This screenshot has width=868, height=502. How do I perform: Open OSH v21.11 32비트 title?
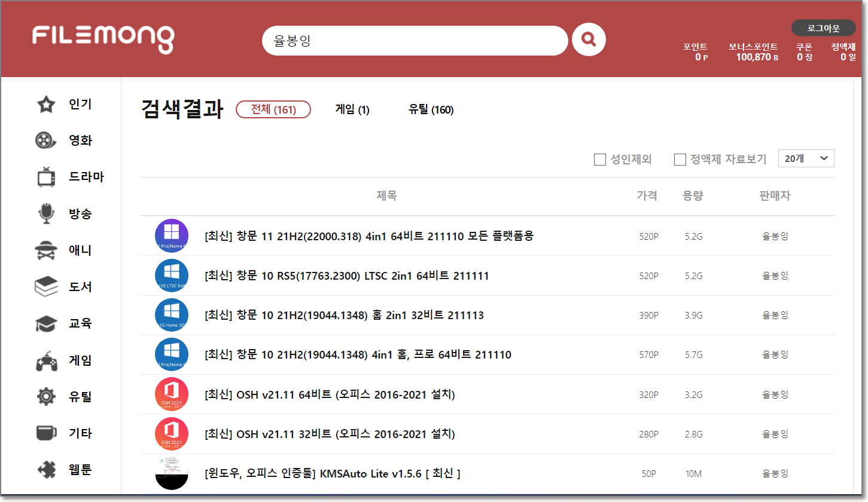[x=330, y=434]
